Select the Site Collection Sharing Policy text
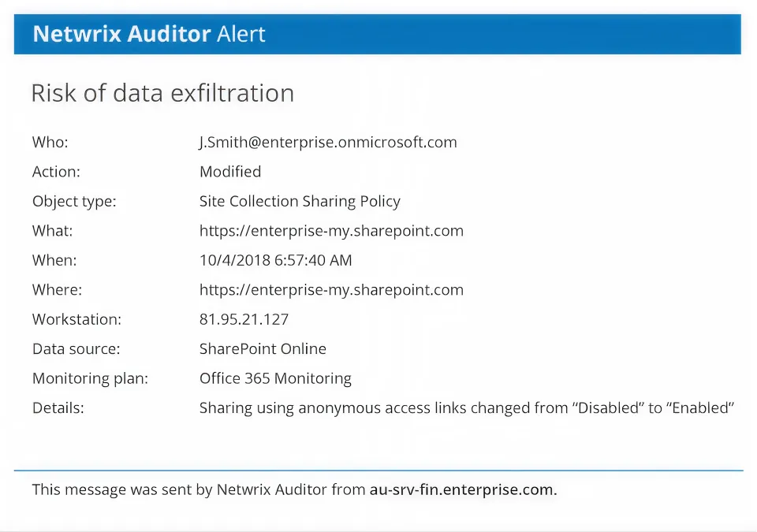This screenshot has height=532, width=757. pos(300,201)
